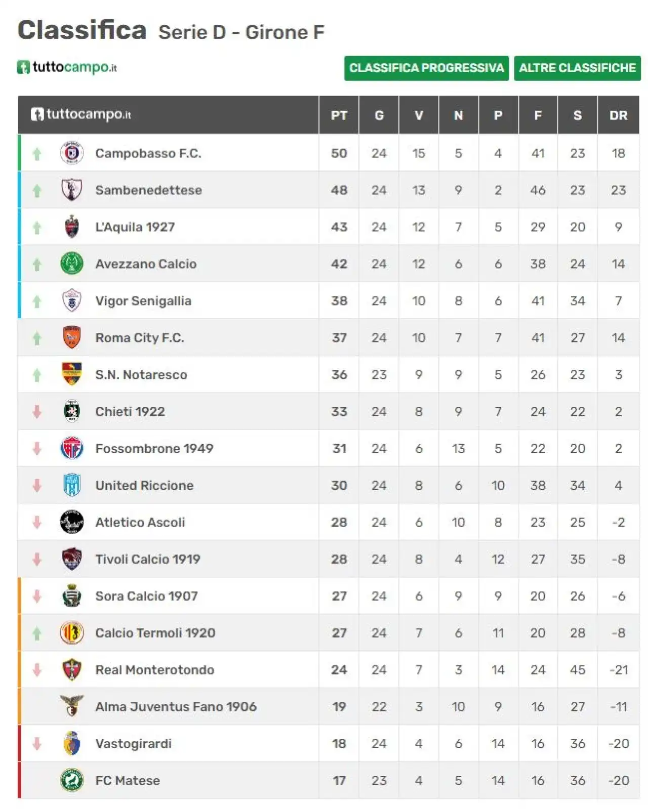Open the Fossombrone 1949 team link

[x=154, y=448]
